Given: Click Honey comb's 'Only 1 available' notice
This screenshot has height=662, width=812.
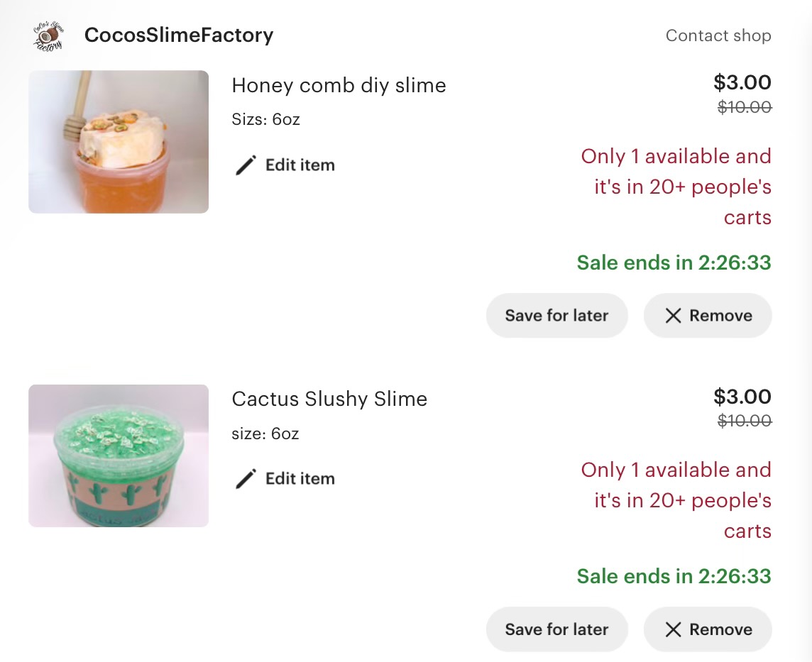Looking at the screenshot, I should [676, 187].
